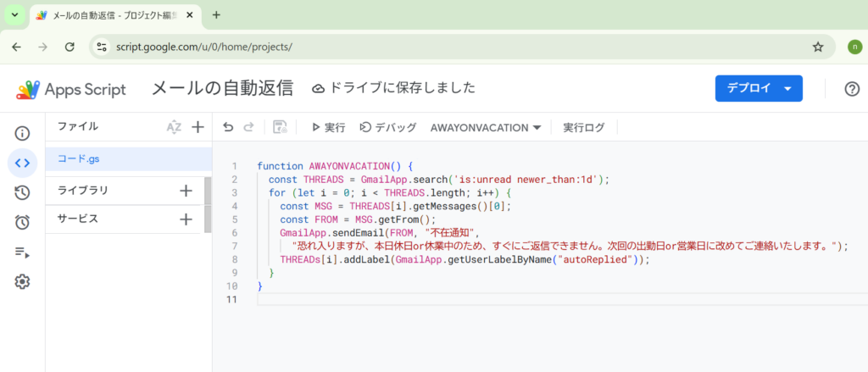This screenshot has height=372, width=868.
Task: Open the Executions list icon
Action: 23,252
